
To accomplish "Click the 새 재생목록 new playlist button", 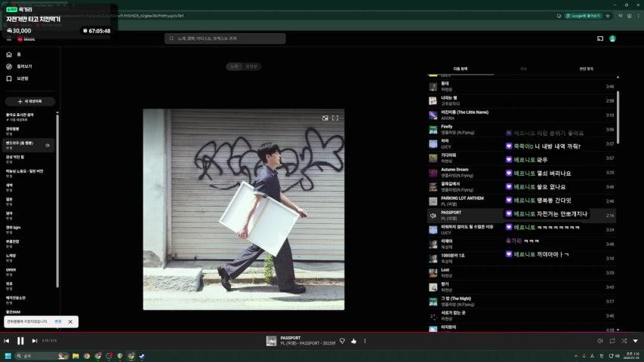I will [30, 101].
